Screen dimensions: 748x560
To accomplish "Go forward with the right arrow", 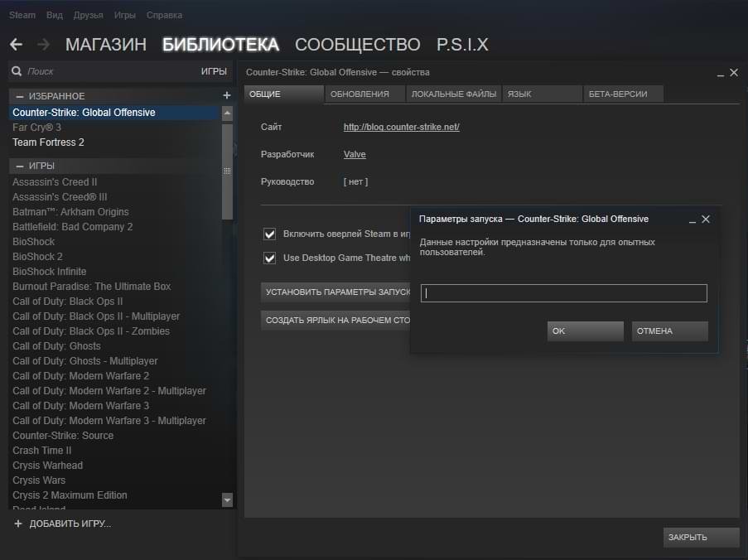I will point(43,45).
